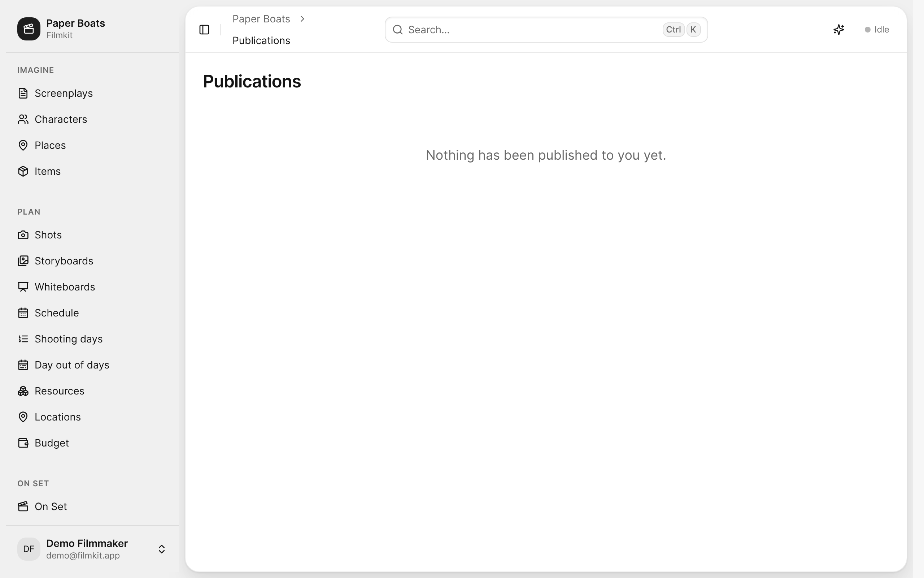Click the Budget wallet icon
Screen dimensions: 924x578
pos(23,443)
